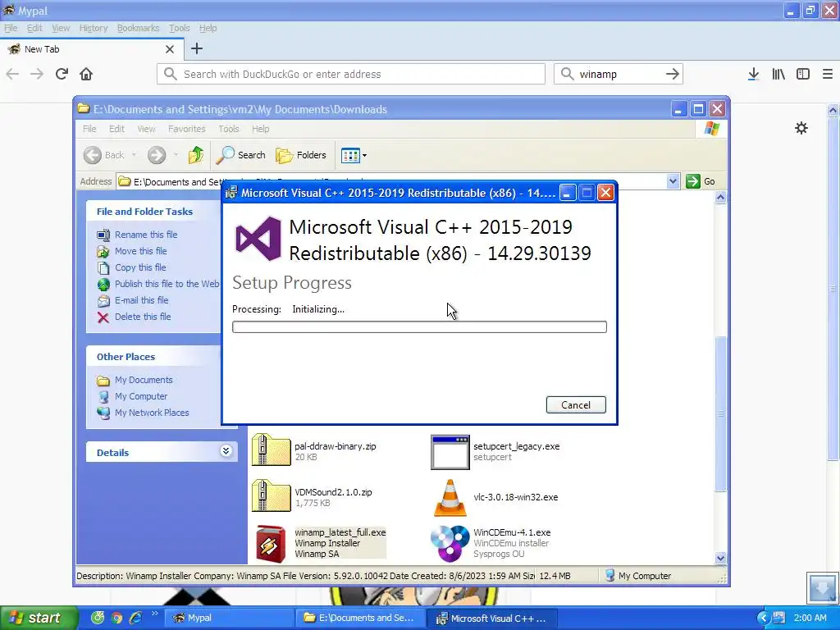Image resolution: width=840 pixels, height=630 pixels.
Task: Open Mypal downloads panel
Action: pos(753,74)
